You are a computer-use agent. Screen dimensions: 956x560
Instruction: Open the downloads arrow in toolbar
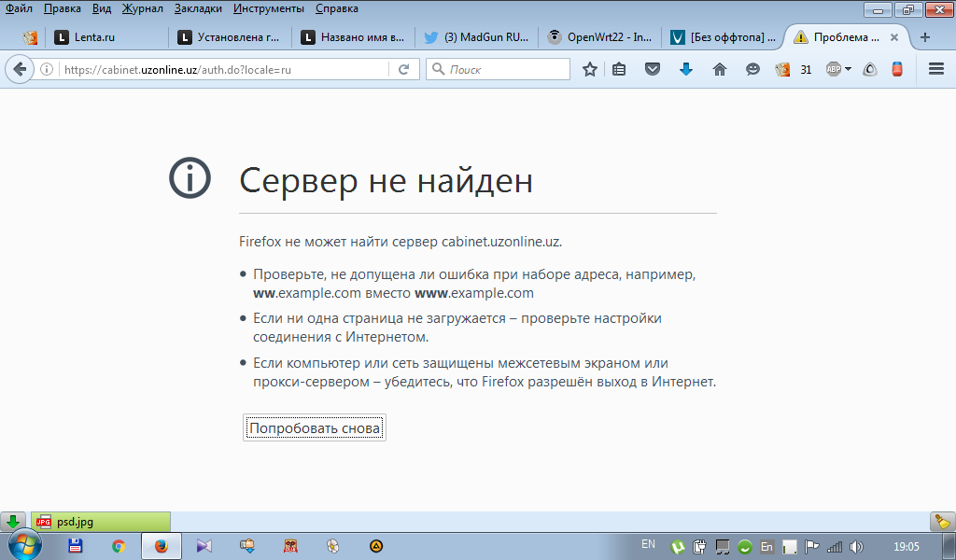(x=686, y=69)
